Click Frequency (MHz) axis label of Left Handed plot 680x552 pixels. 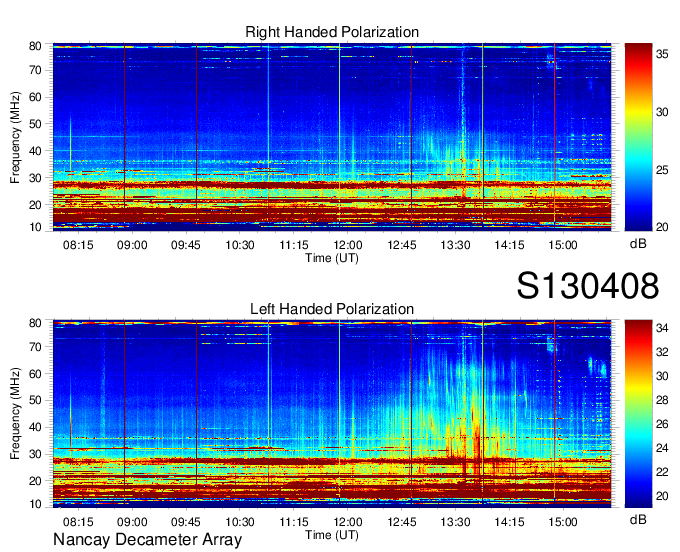pyautogui.click(x=15, y=414)
